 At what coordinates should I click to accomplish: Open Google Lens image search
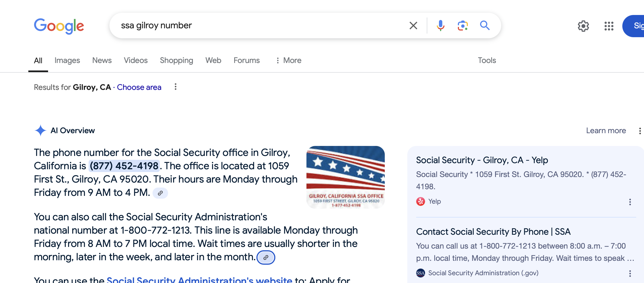pyautogui.click(x=463, y=26)
